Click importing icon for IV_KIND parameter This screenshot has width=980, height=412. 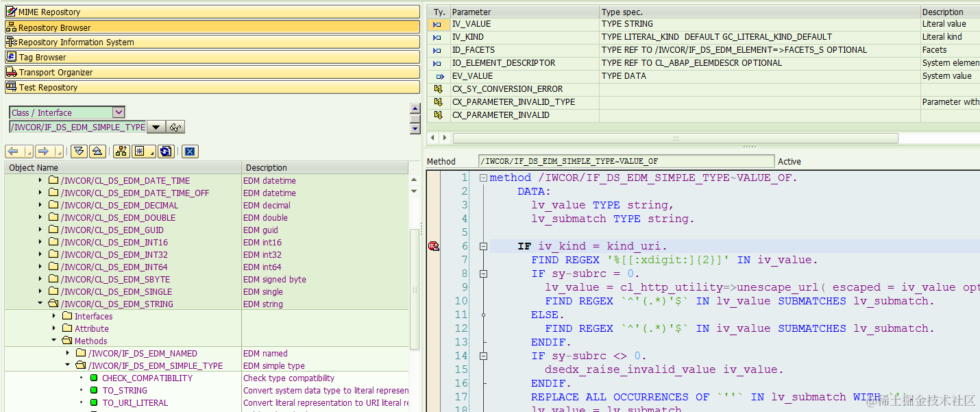[437, 37]
